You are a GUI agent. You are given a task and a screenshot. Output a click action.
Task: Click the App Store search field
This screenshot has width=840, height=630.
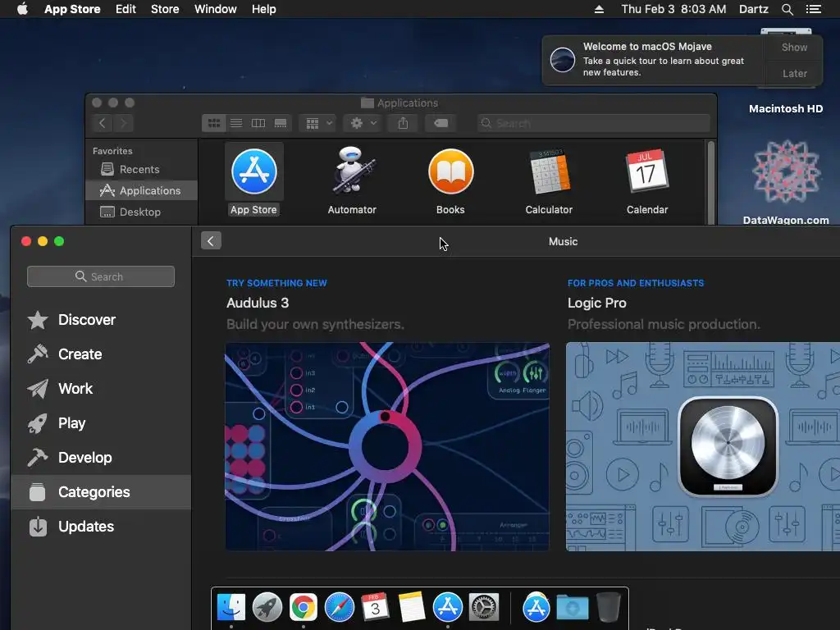point(101,276)
